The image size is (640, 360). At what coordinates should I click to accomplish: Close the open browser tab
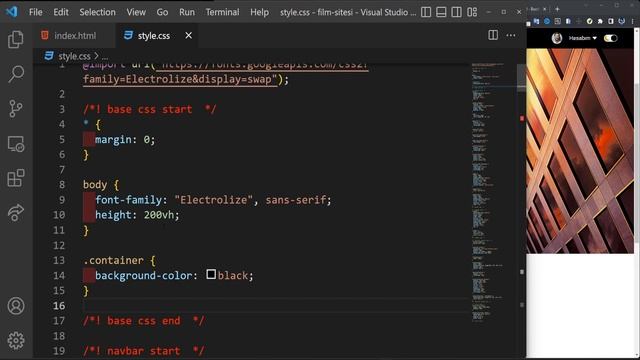(x=544, y=9)
